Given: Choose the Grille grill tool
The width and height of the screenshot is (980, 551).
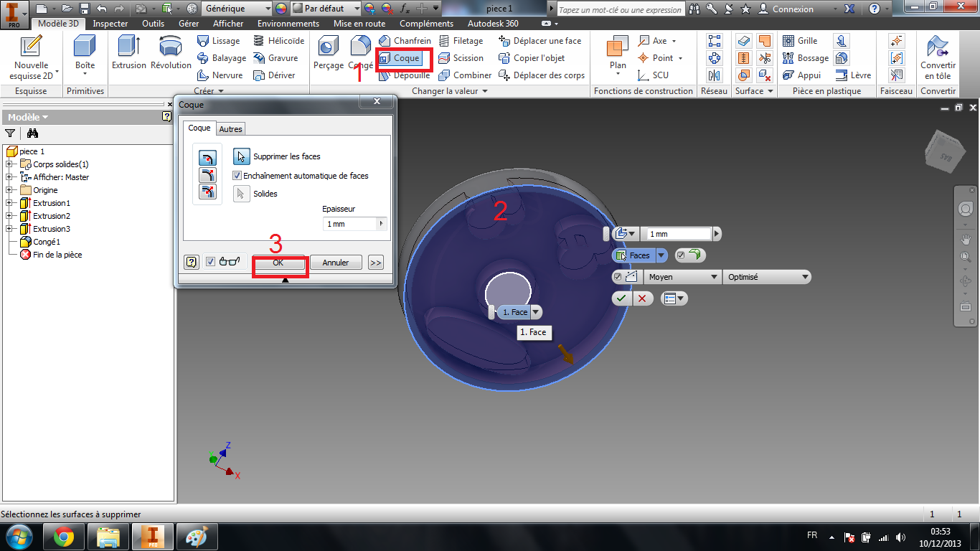Looking at the screenshot, I should pos(800,41).
